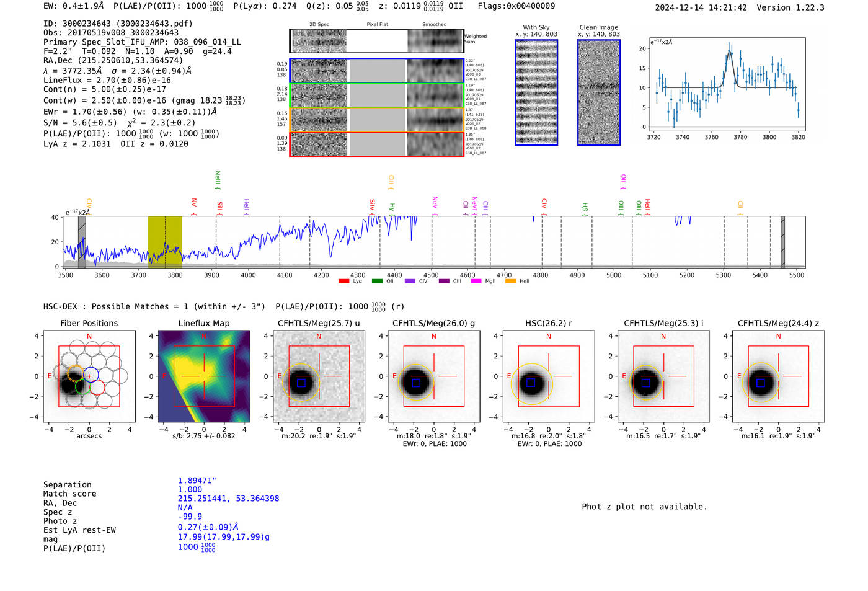The image size is (868, 591).
Task: Select the CFHTLS/Meg(26.0) g cutout
Action: (433, 376)
